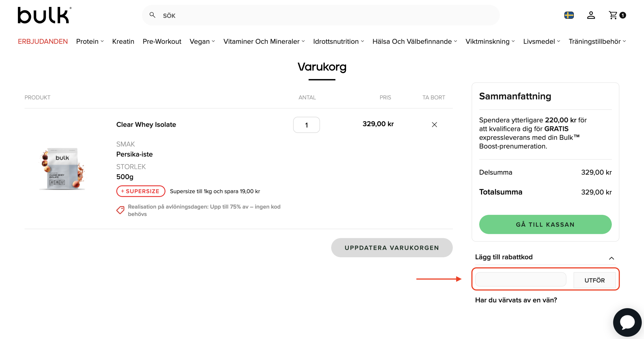Image resolution: width=644 pixels, height=339 pixels.
Task: Click the + SUPERSIZE button
Action: click(141, 191)
